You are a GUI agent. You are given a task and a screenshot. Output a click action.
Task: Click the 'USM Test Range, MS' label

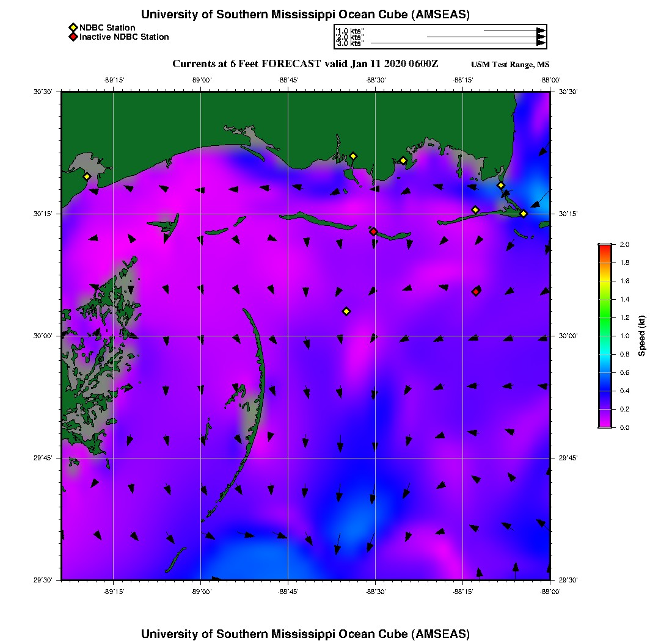[x=510, y=65]
